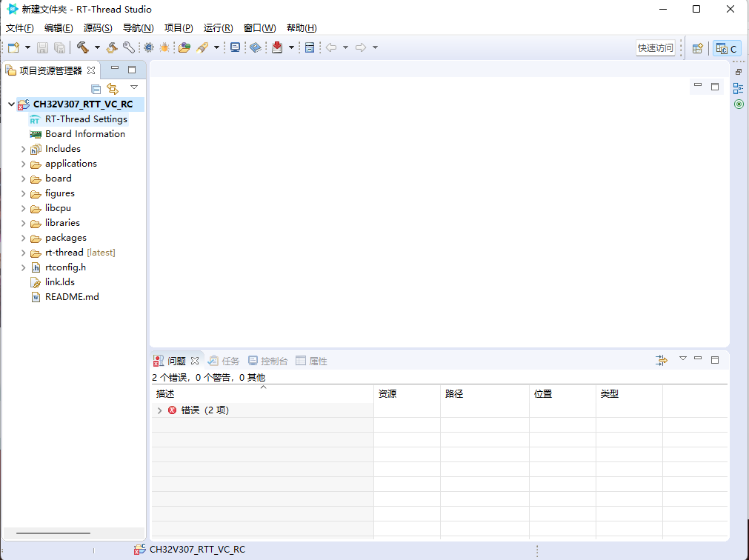Expand the packages folder

click(23, 238)
